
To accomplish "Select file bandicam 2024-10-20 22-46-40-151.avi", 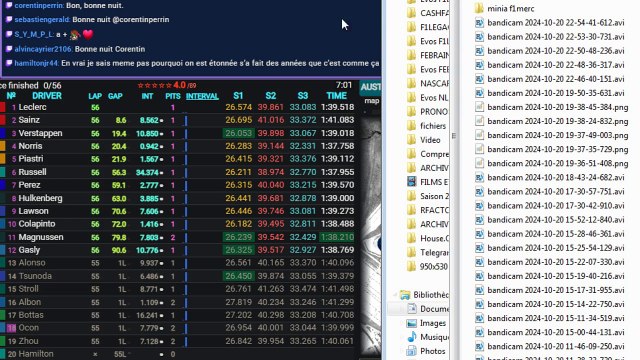I will (550, 79).
